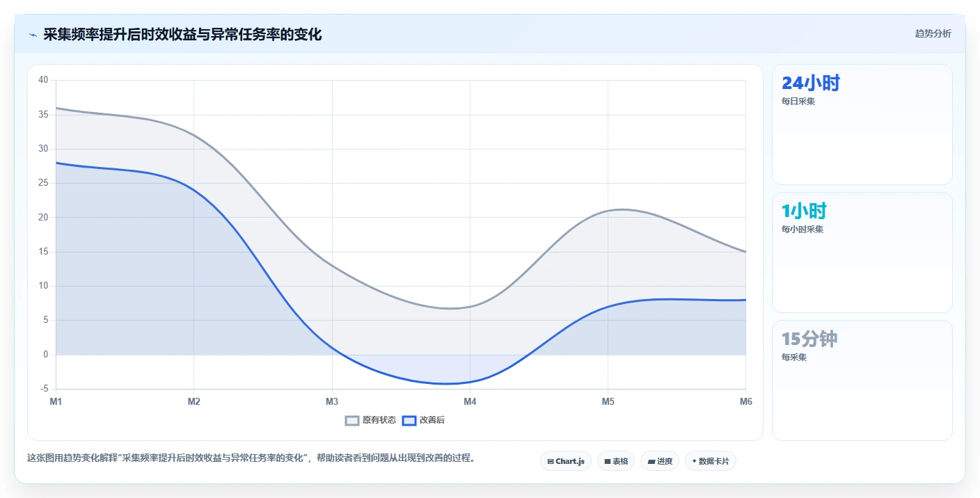Click the sparkle icon in 数据卡片 chip

click(694, 461)
